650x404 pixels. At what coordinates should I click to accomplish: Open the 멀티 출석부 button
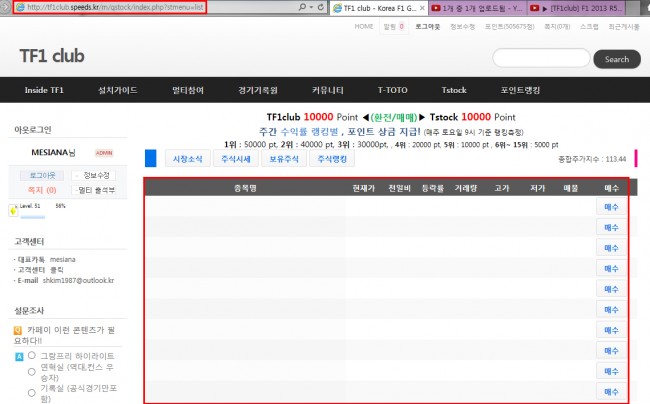click(93, 190)
